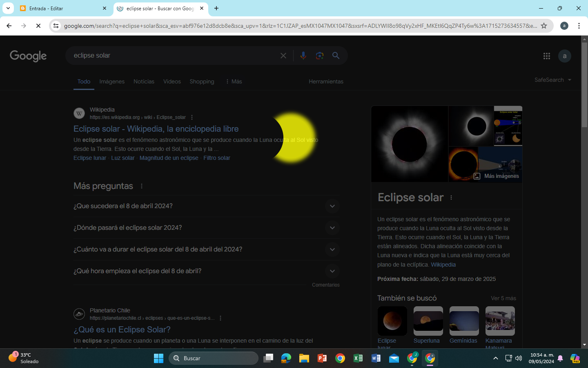Click the address bar URL
The width and height of the screenshot is (588, 368).
pos(300,26)
